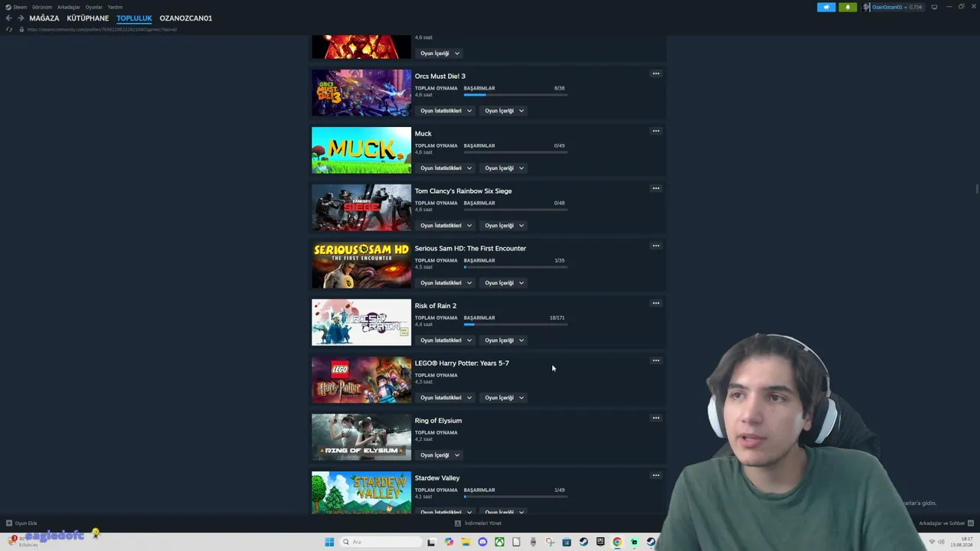Open the Stardew Valley title link

coord(437,478)
